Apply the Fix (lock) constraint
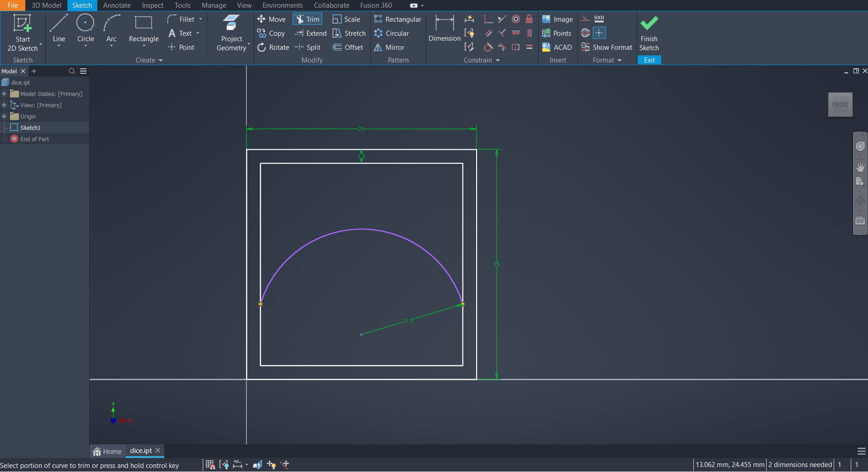The image size is (868, 472). click(529, 19)
